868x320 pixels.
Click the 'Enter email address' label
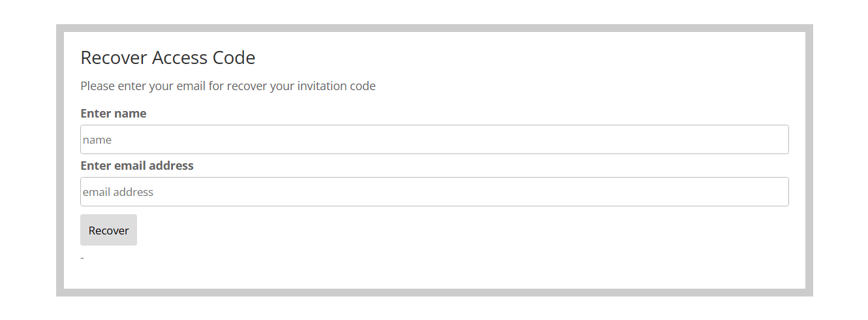[137, 166]
